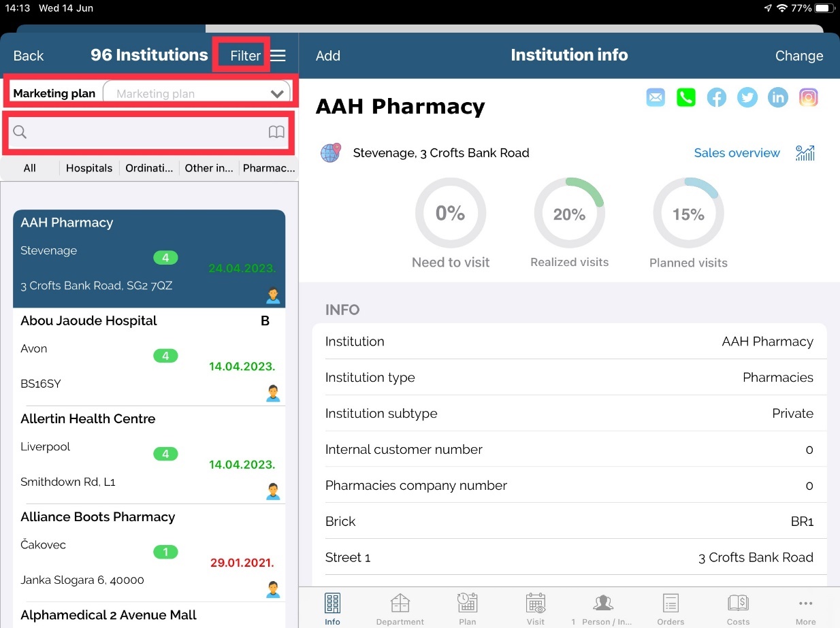Open the Twitter social icon
This screenshot has height=628, width=840.
coord(747,97)
